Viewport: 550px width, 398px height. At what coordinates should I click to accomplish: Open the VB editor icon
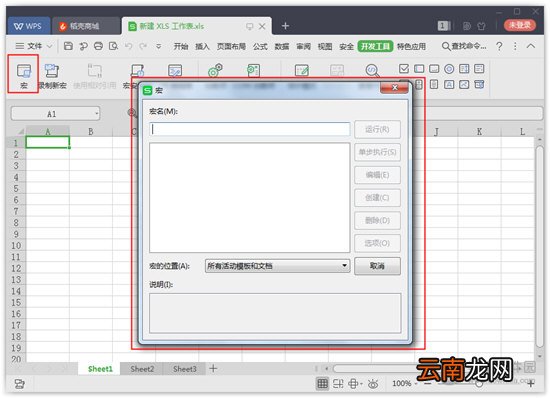[175, 70]
